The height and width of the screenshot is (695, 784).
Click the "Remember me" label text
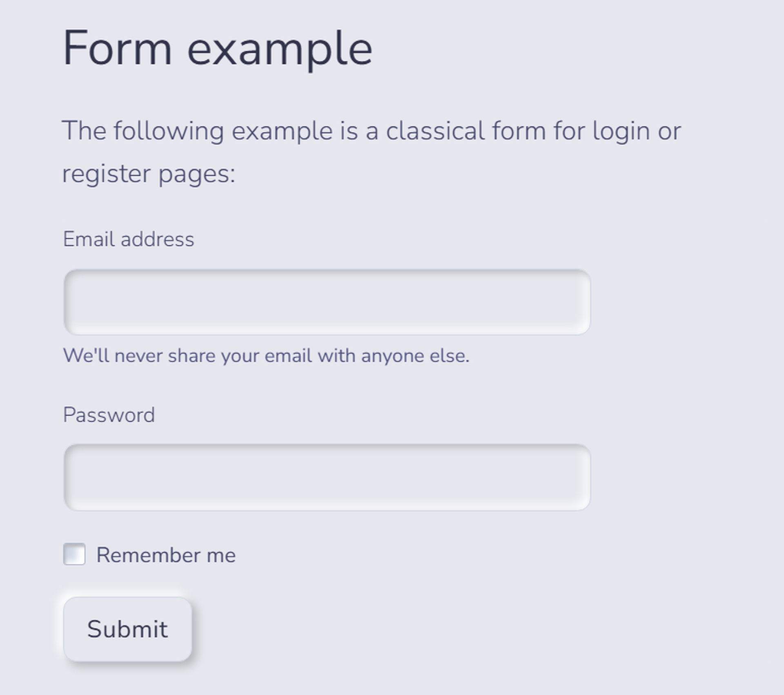(x=166, y=555)
